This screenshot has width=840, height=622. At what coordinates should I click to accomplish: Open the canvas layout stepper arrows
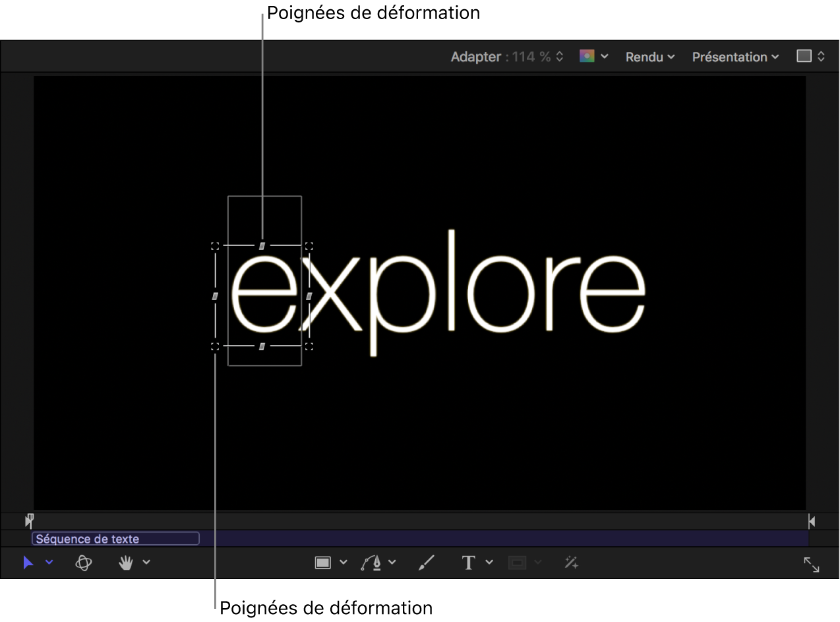[821, 57]
